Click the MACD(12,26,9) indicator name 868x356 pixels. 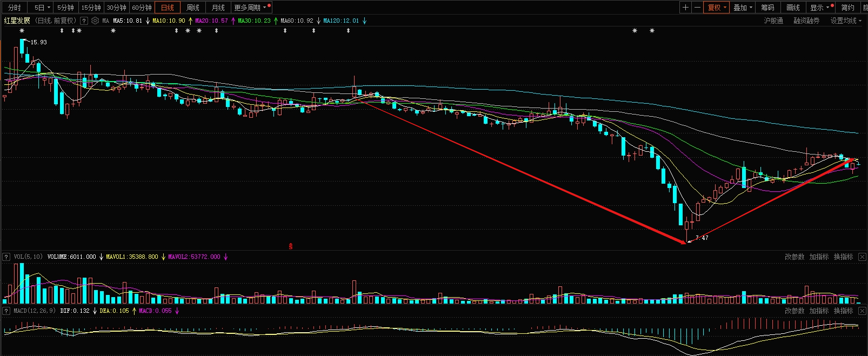coord(34,311)
